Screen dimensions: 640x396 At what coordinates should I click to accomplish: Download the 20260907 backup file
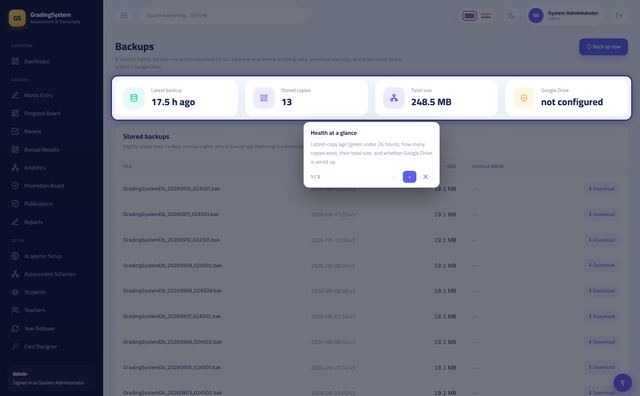(602, 316)
